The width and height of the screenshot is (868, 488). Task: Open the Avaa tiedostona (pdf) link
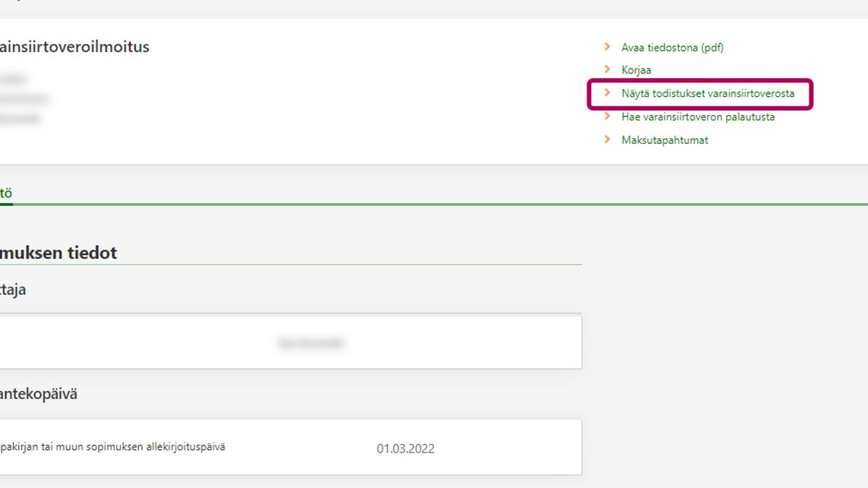tap(672, 48)
